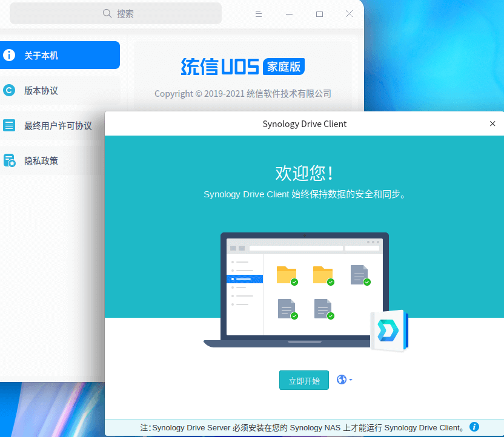The height and width of the screenshot is (437, 504).
Task: Click the magnifier icon in the search box
Action: (x=107, y=13)
